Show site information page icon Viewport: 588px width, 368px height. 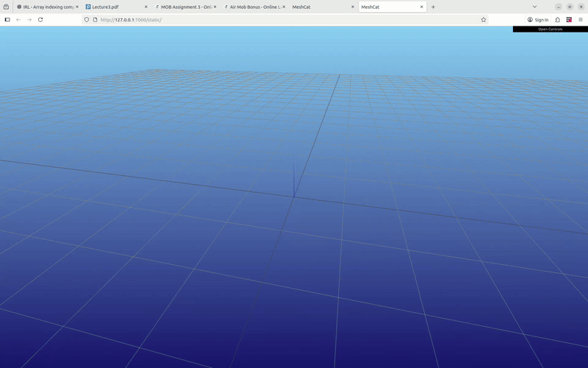pos(95,20)
